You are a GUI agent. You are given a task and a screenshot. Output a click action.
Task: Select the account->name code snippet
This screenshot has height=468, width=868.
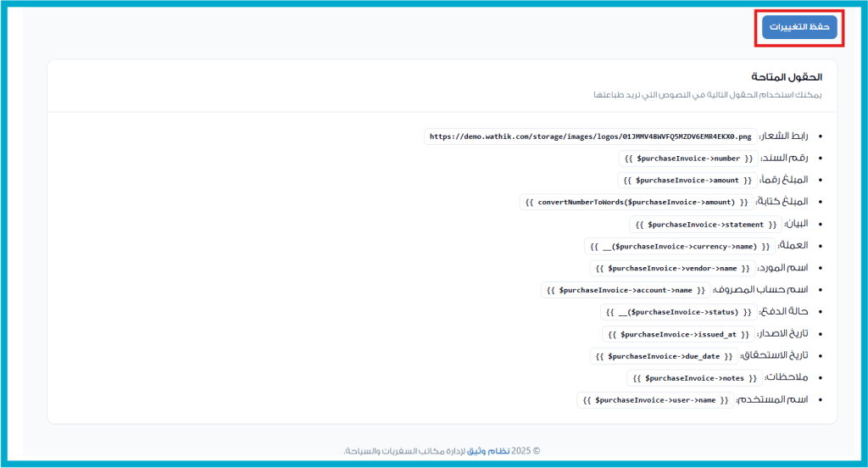pyautogui.click(x=626, y=290)
